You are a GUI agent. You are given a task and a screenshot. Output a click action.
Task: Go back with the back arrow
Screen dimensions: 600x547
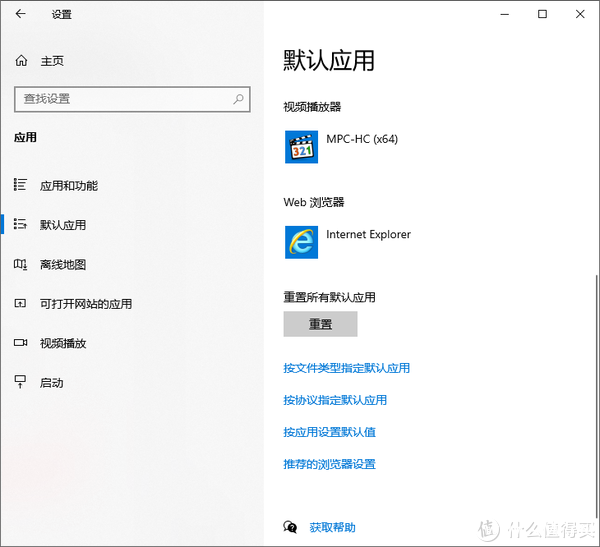coord(20,14)
